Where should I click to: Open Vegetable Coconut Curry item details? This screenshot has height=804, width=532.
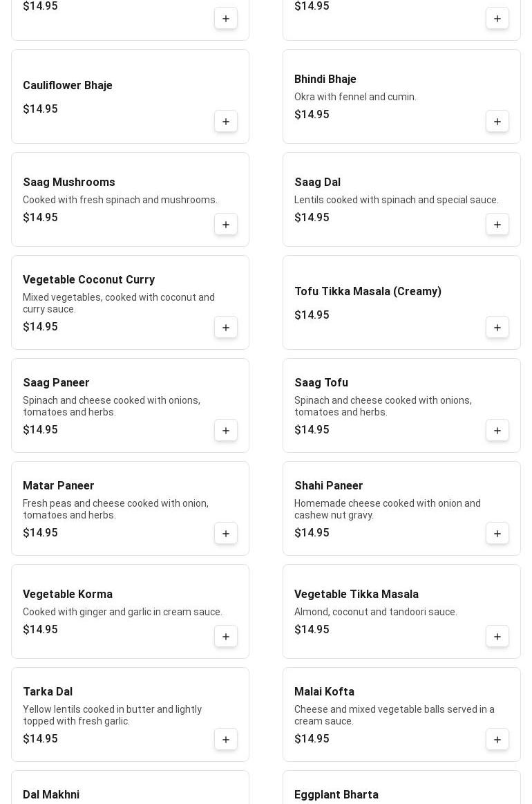coord(88,280)
